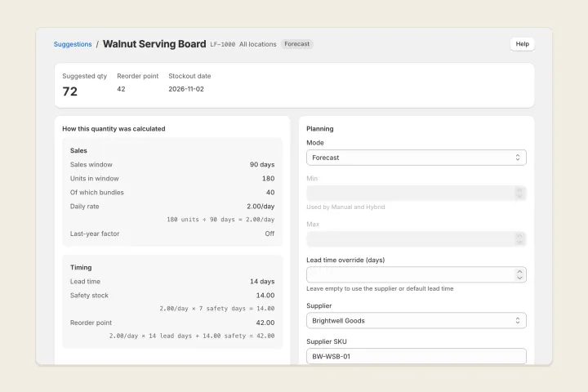Click the disabled Min input field

click(416, 194)
